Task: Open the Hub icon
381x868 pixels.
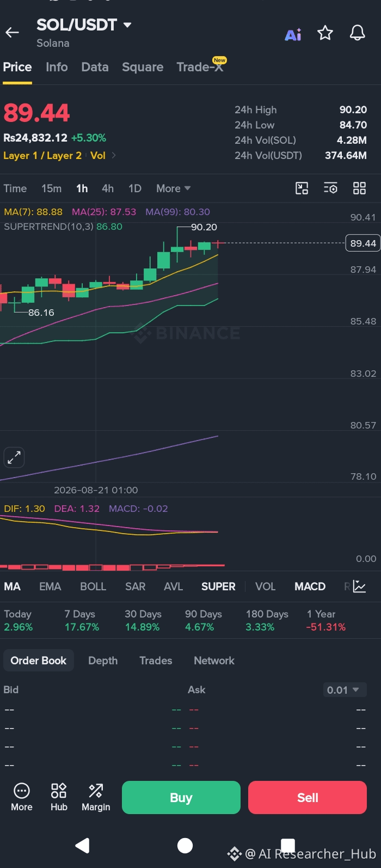Action: pyautogui.click(x=59, y=797)
